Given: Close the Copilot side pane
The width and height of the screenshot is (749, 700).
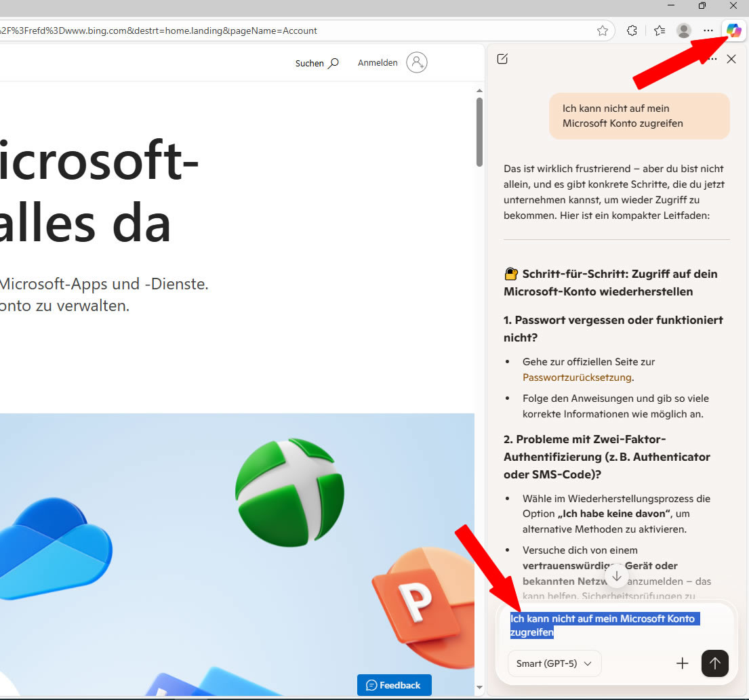Looking at the screenshot, I should pos(731,59).
